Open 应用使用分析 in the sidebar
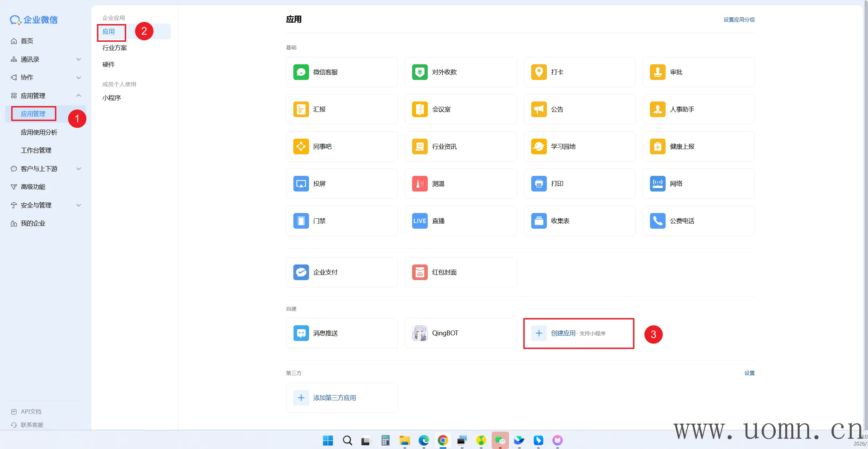This screenshot has height=449, width=868. [x=39, y=132]
